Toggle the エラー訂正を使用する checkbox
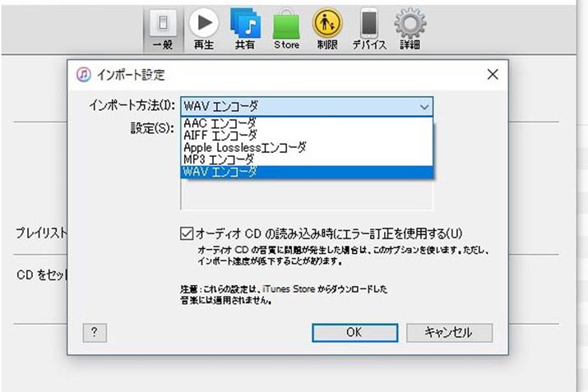 pyautogui.click(x=187, y=233)
